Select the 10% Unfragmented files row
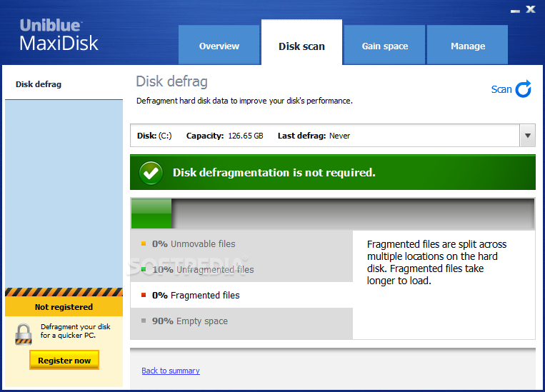 pyautogui.click(x=241, y=269)
